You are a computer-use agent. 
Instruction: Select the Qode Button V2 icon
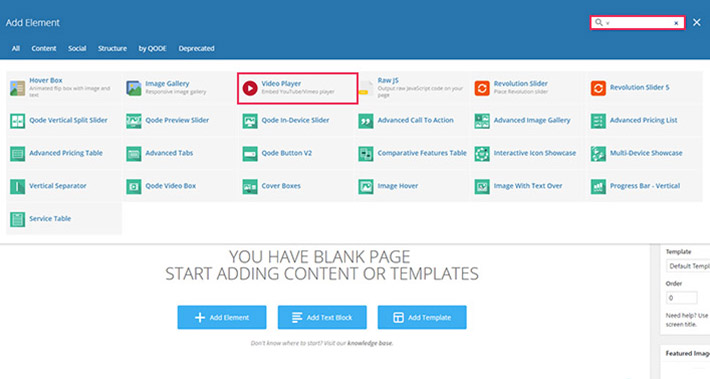pyautogui.click(x=250, y=154)
